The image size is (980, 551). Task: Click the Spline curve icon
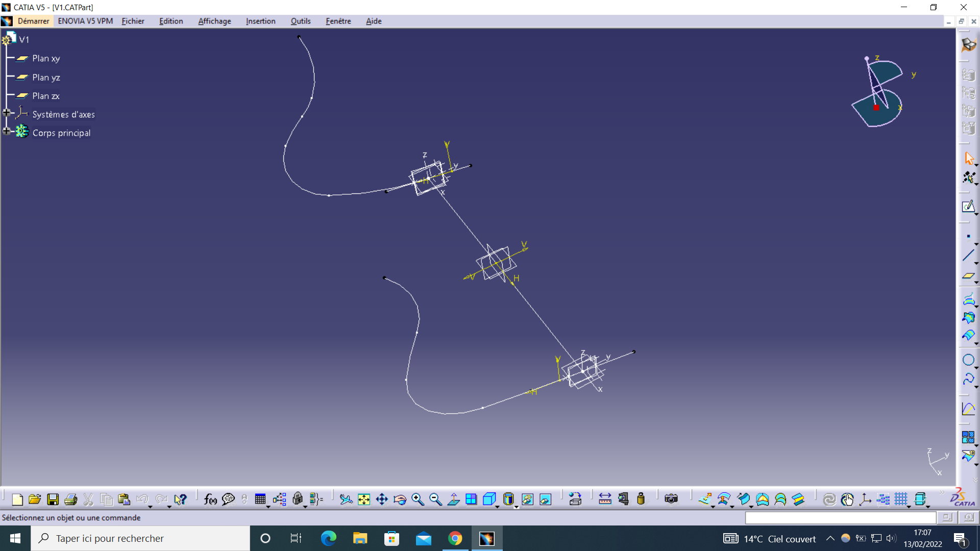(968, 379)
